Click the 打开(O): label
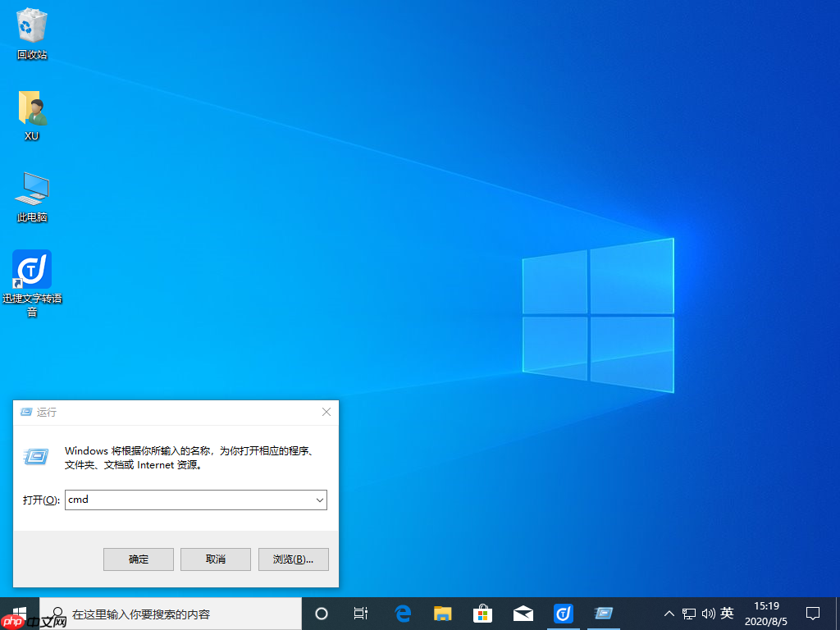 pyautogui.click(x=41, y=500)
